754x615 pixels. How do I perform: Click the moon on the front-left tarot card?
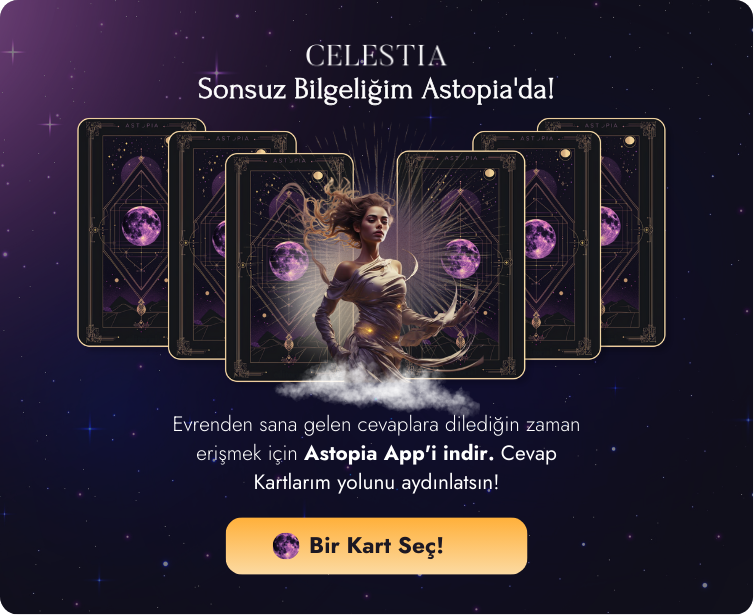(289, 261)
